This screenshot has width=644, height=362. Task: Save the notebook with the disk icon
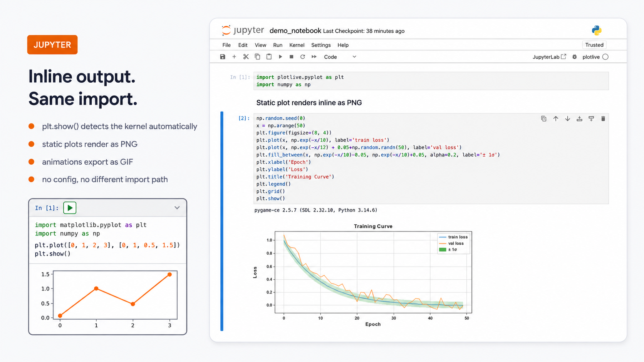click(x=223, y=57)
